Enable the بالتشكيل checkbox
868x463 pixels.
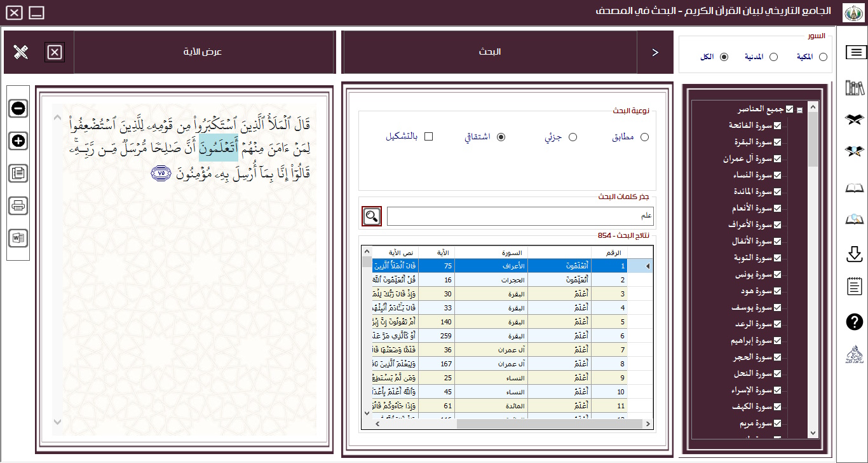pyautogui.click(x=428, y=137)
